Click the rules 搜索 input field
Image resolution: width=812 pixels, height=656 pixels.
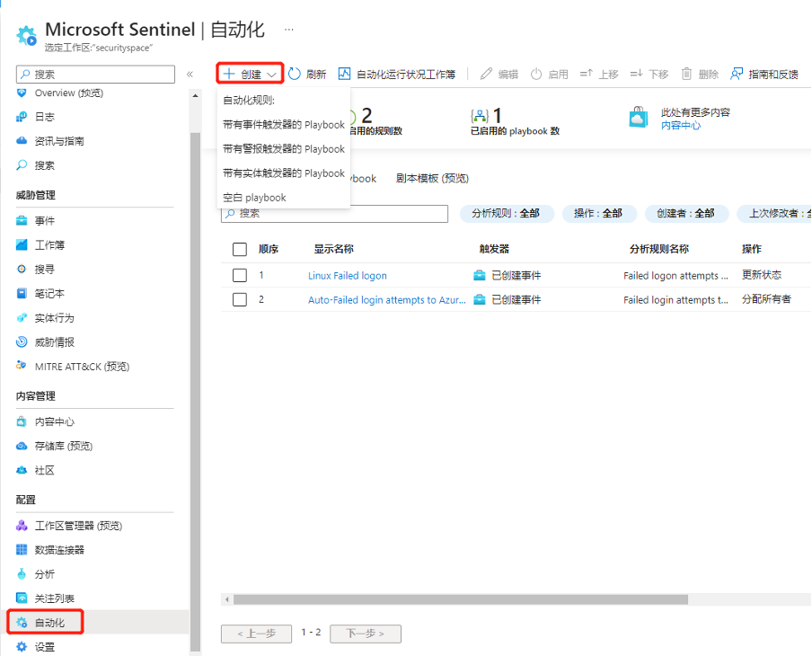tap(334, 214)
